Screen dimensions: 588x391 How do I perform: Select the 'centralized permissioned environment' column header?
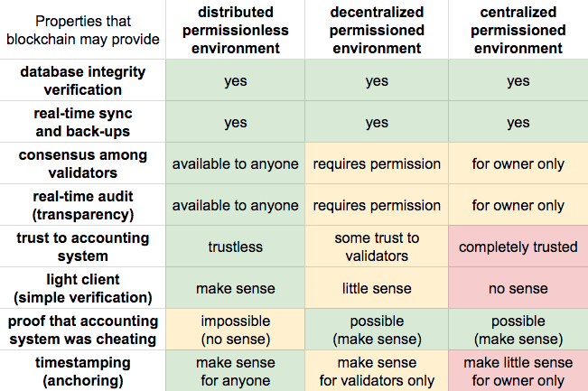tap(518, 31)
